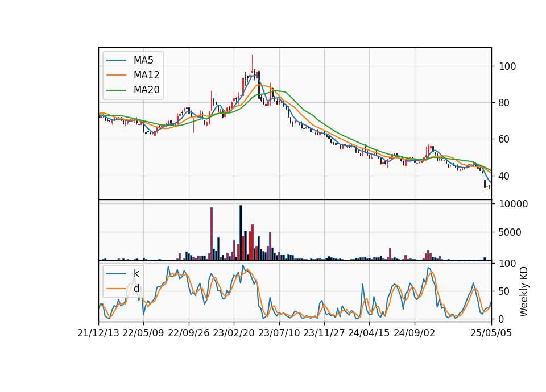546x392 pixels.
Task: Click the tall purple volume bar near 10000
Action: [x=212, y=233]
